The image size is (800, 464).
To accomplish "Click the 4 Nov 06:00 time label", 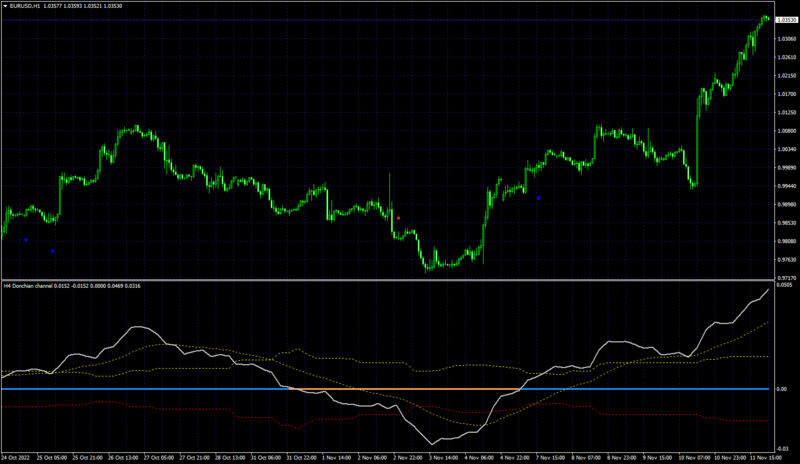I will (480, 458).
